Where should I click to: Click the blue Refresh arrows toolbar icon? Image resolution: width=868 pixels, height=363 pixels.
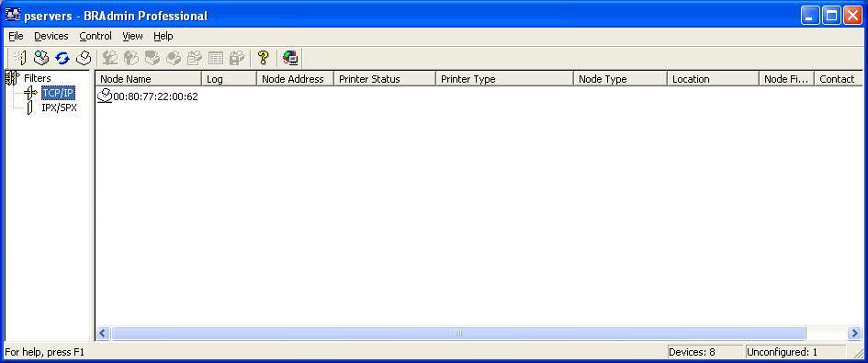click(62, 58)
